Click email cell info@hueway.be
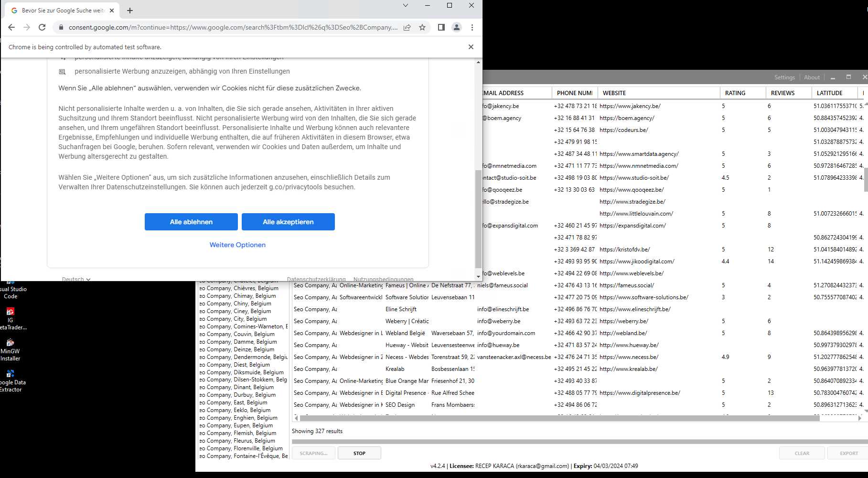The height and width of the screenshot is (478, 868). tap(498, 345)
